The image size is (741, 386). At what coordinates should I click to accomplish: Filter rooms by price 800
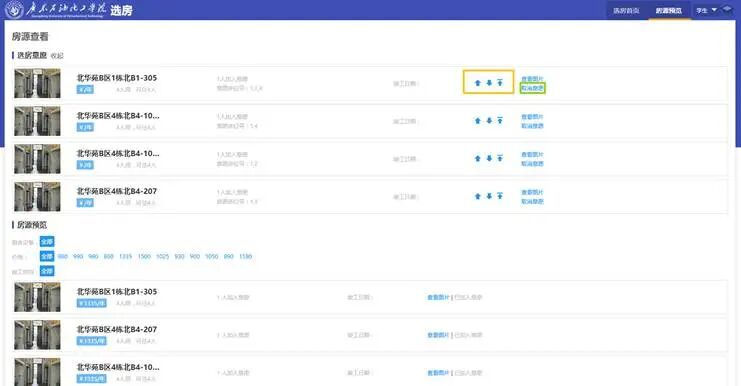coord(109,257)
